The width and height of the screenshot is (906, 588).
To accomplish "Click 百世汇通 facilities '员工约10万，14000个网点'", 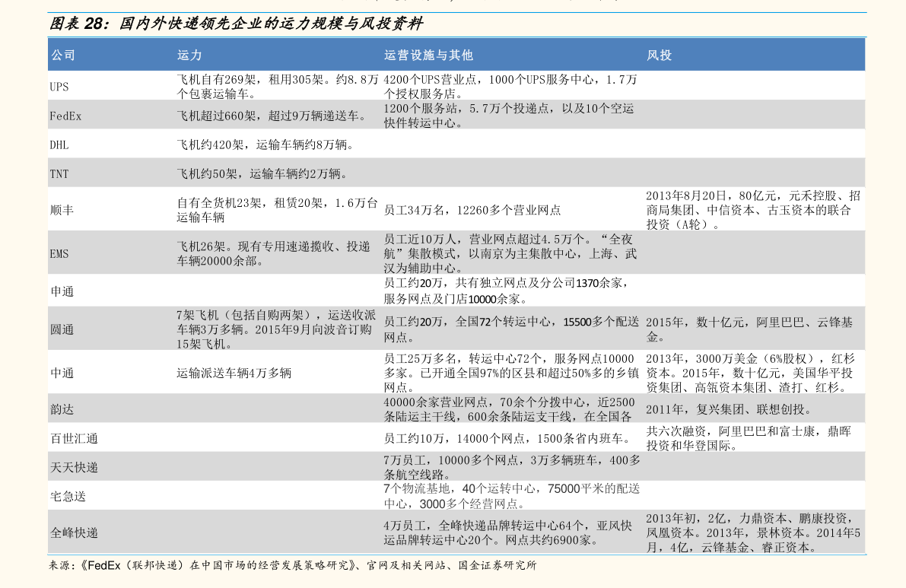I will point(454,438).
